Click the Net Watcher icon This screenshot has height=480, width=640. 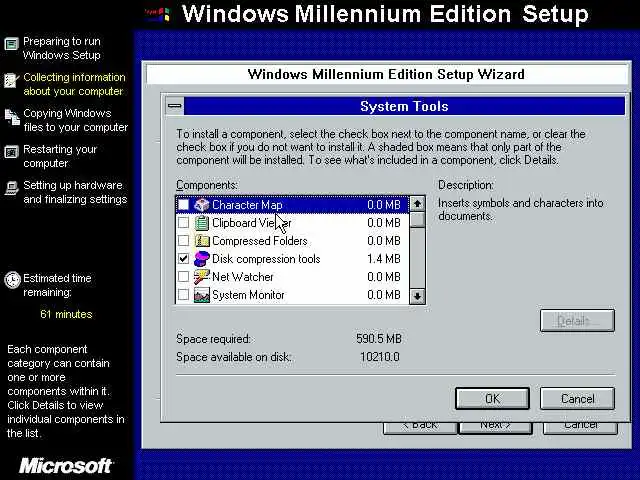[201, 277]
